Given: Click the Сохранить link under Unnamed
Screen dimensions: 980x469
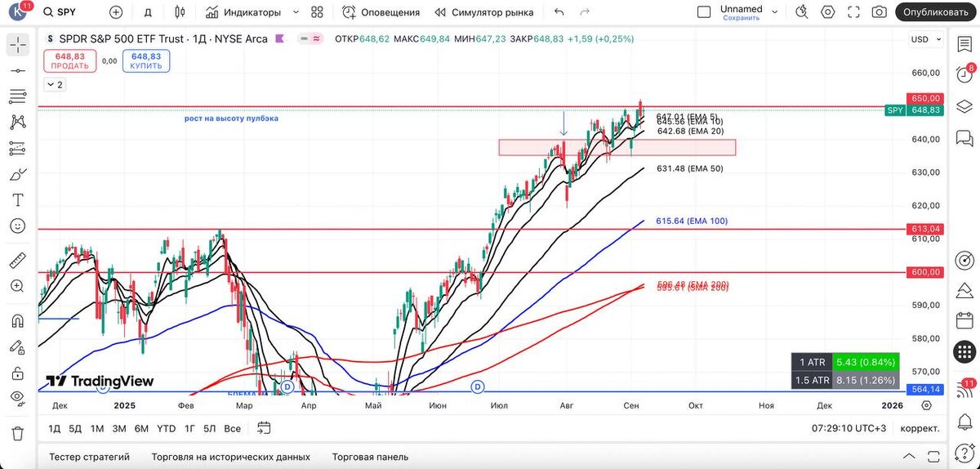Looking at the screenshot, I should [x=741, y=18].
